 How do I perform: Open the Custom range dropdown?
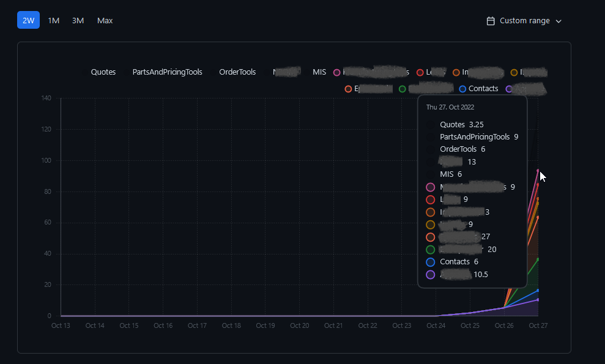pos(524,20)
